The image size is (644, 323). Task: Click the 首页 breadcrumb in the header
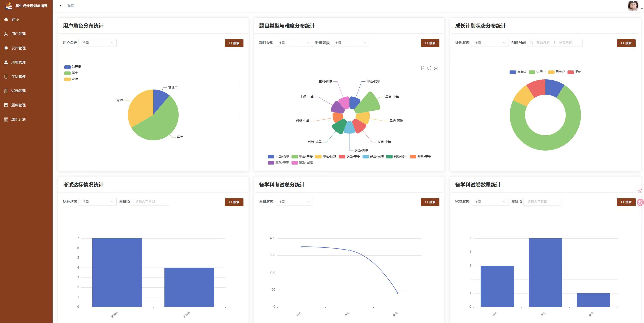click(x=71, y=6)
